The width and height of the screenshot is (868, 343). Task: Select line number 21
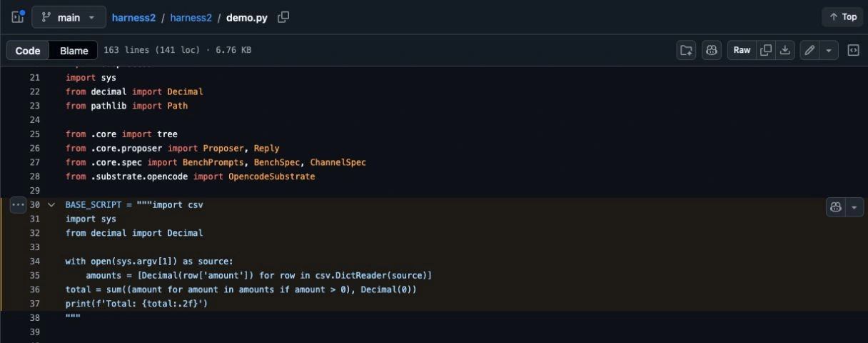coord(35,78)
